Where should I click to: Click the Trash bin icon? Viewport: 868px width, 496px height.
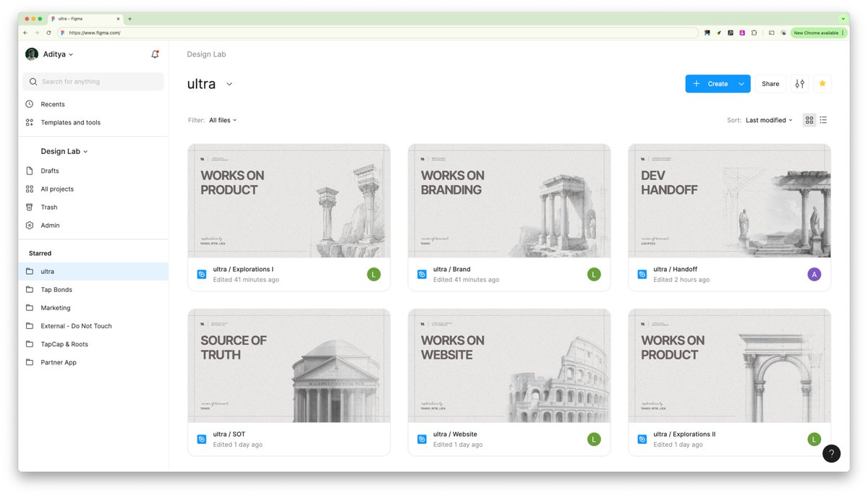pyautogui.click(x=30, y=207)
